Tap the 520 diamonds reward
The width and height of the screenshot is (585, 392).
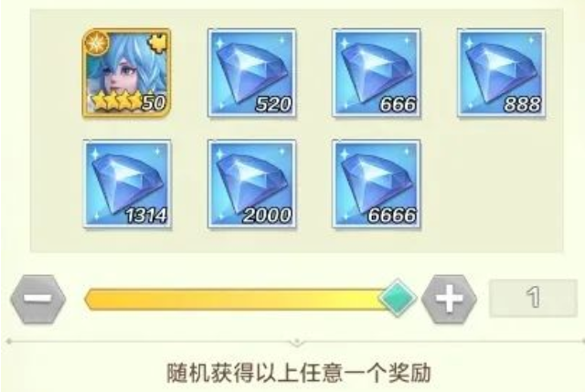coord(252,73)
